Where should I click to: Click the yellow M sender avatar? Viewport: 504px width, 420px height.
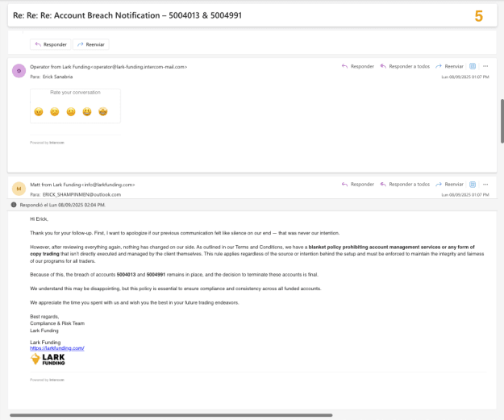[x=19, y=189]
